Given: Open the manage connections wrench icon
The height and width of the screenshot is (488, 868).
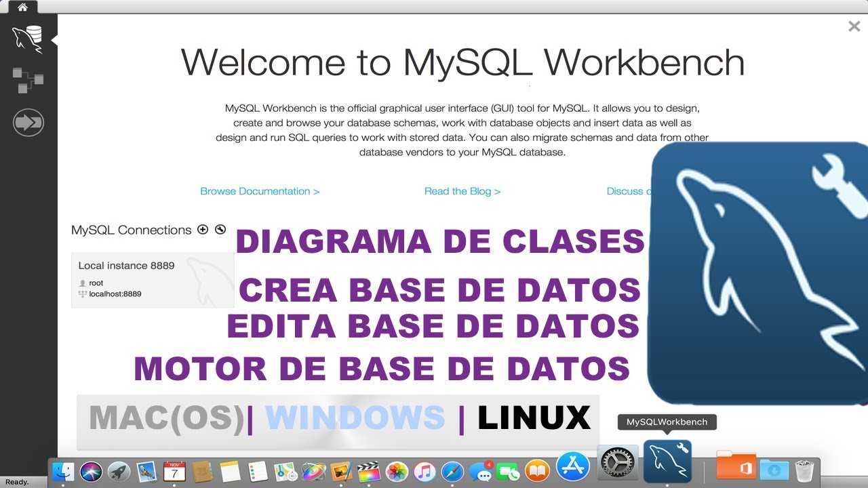Looking at the screenshot, I should (x=220, y=229).
